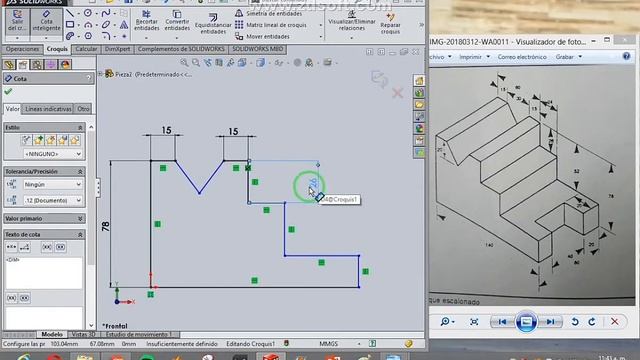Select the Spline sketch tool
The image size is (640, 360).
point(106,13)
